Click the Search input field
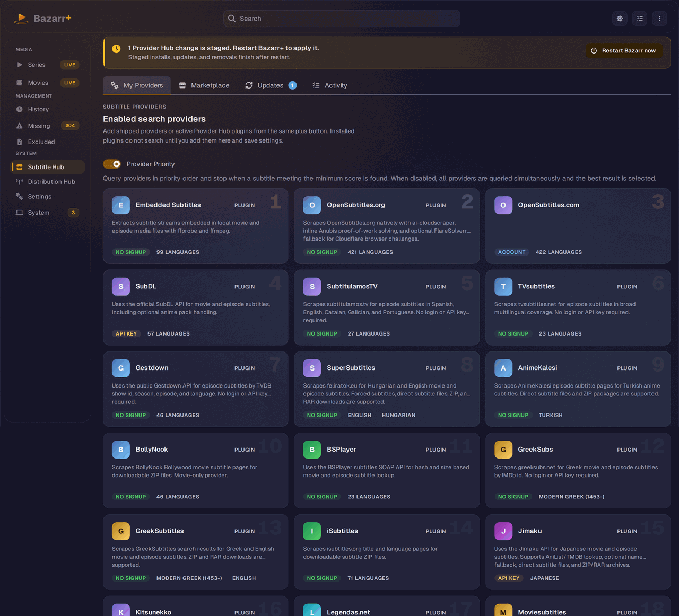Screen dimensions: 679x616 click(x=342, y=19)
